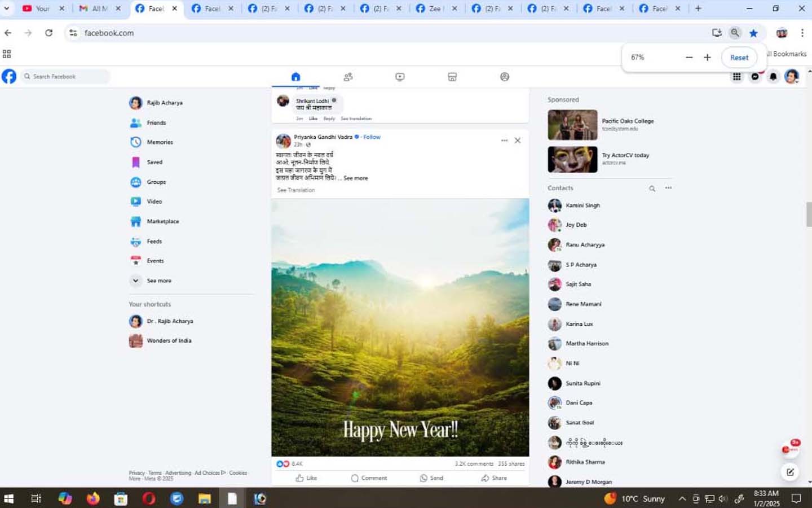Open the 355 shares link
812x508 pixels.
click(x=511, y=464)
